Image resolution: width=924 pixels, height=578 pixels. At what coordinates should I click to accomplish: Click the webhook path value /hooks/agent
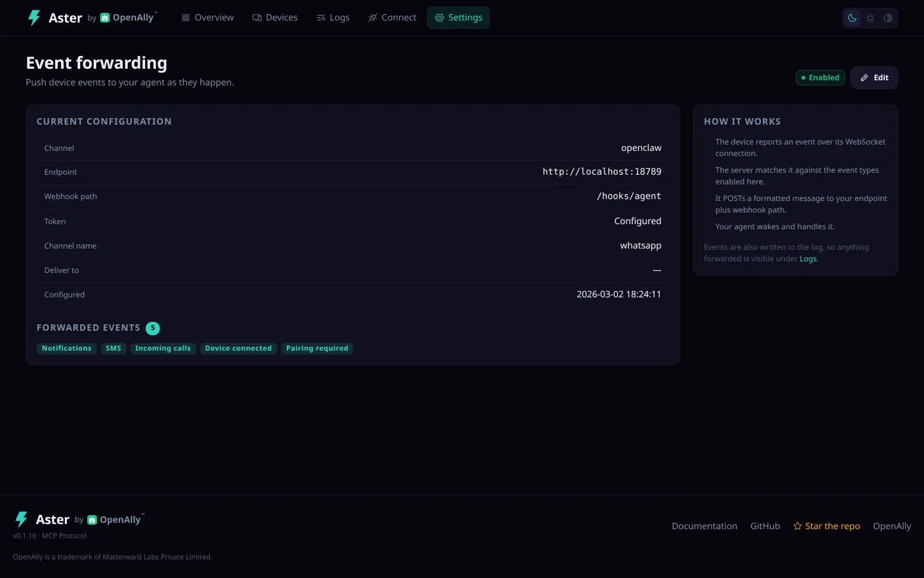[629, 197]
